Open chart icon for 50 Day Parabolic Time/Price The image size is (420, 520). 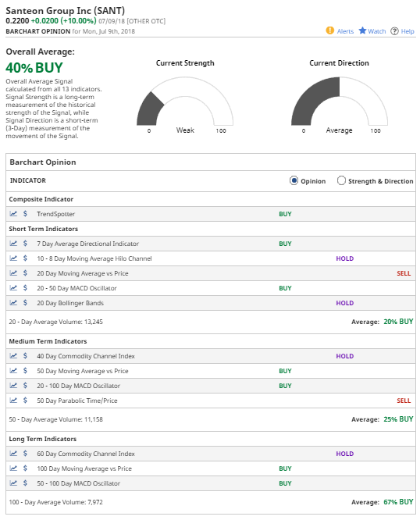click(x=13, y=401)
